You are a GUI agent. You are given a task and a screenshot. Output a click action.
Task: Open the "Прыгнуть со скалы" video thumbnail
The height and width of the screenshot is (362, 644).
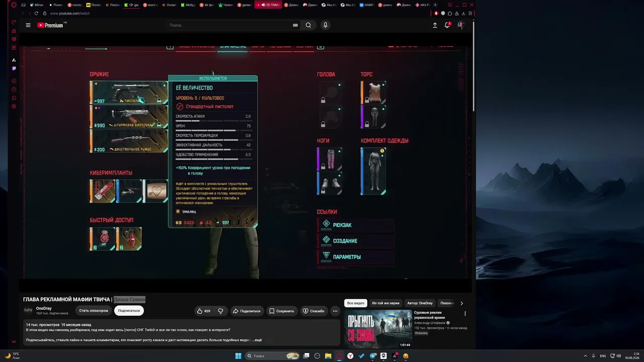coord(378,329)
